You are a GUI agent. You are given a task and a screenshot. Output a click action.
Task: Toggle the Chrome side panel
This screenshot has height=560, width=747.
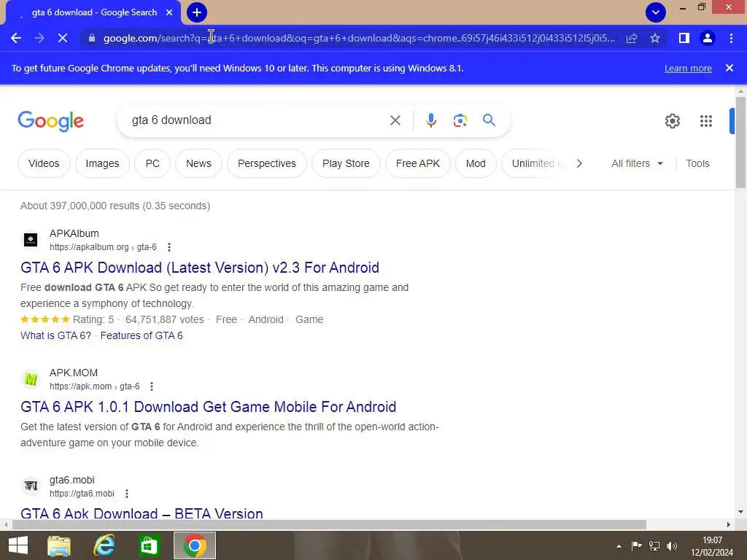684,38
